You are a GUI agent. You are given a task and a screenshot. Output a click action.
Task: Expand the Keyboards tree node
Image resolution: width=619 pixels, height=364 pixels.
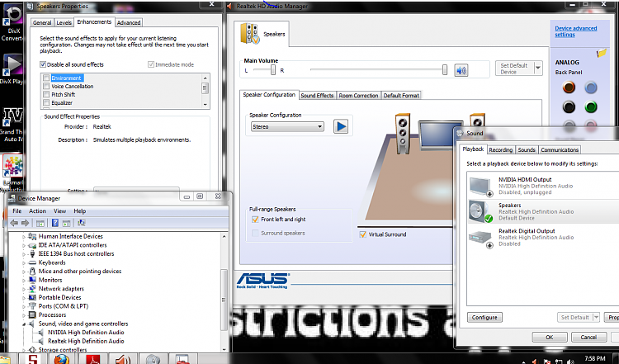click(24, 263)
